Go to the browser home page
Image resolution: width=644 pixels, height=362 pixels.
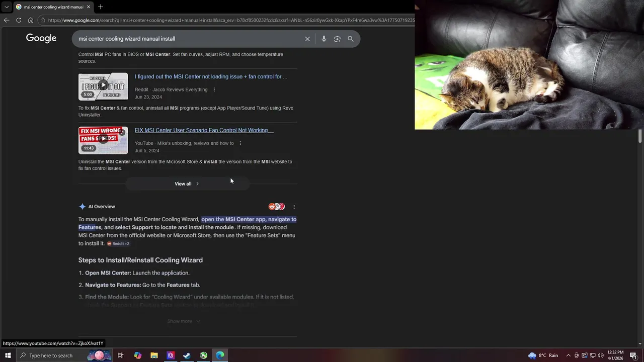point(31,20)
